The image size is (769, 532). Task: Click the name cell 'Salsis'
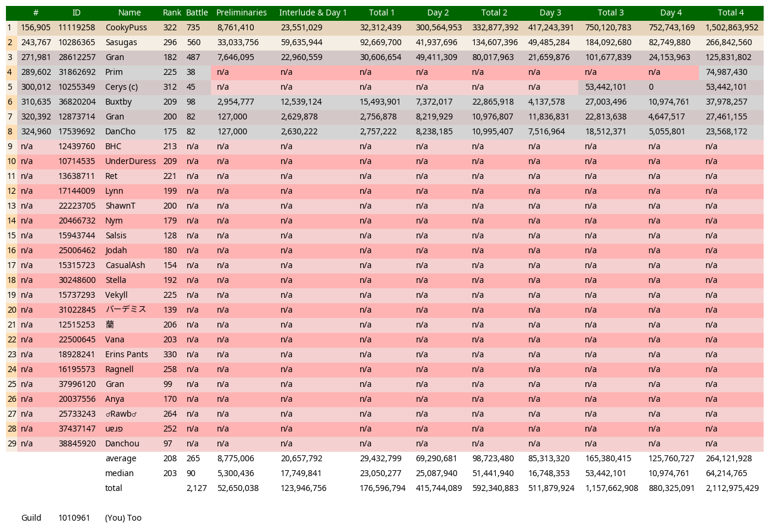coord(116,235)
